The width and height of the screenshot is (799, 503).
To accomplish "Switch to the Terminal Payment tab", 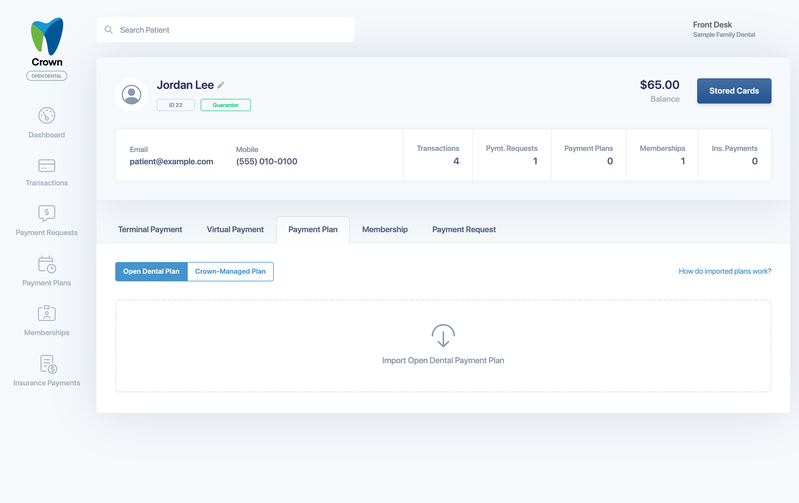I will [150, 230].
